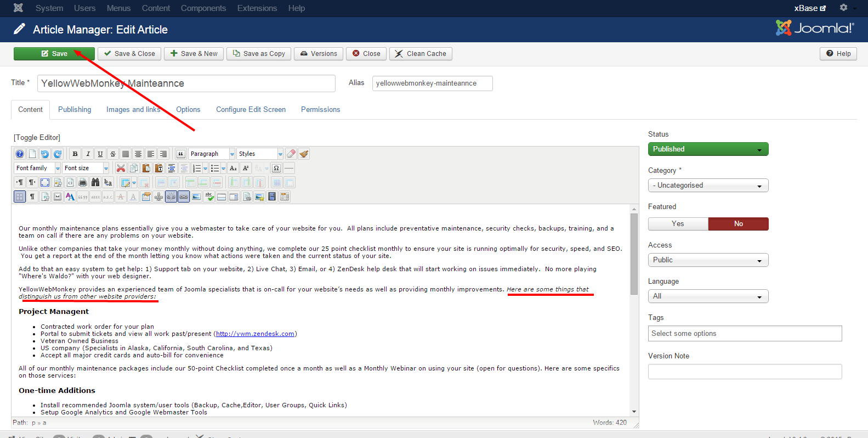Open the Uncategorised category dropdown
This screenshot has height=438, width=868.
(x=708, y=186)
